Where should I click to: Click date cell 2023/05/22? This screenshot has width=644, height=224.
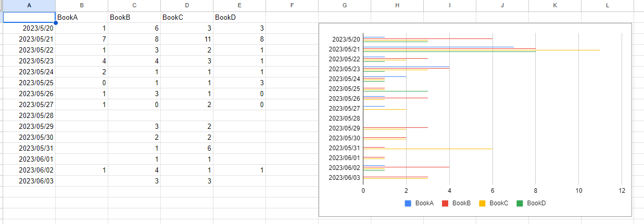click(x=29, y=50)
